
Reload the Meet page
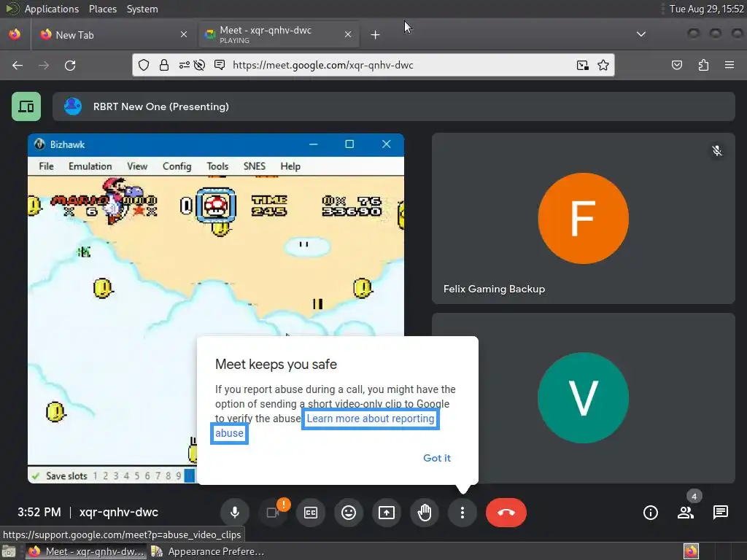(70, 65)
